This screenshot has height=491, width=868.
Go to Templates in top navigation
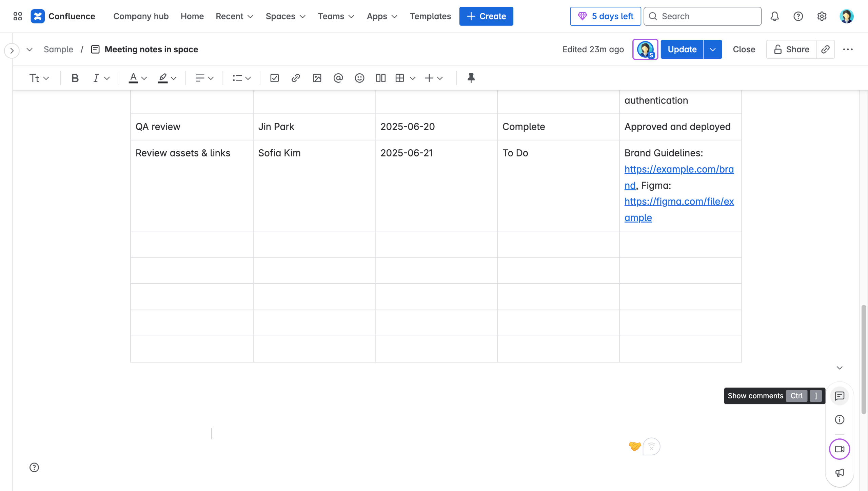pyautogui.click(x=430, y=16)
